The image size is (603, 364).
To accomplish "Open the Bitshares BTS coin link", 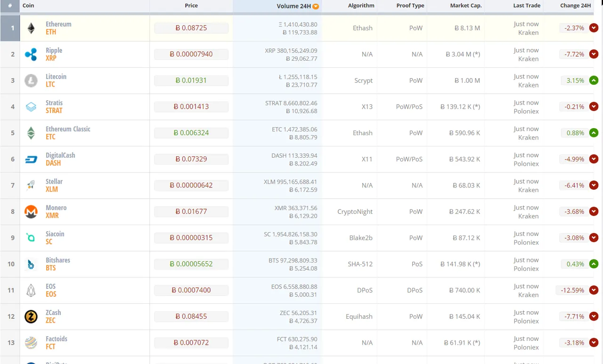I will [x=58, y=264].
